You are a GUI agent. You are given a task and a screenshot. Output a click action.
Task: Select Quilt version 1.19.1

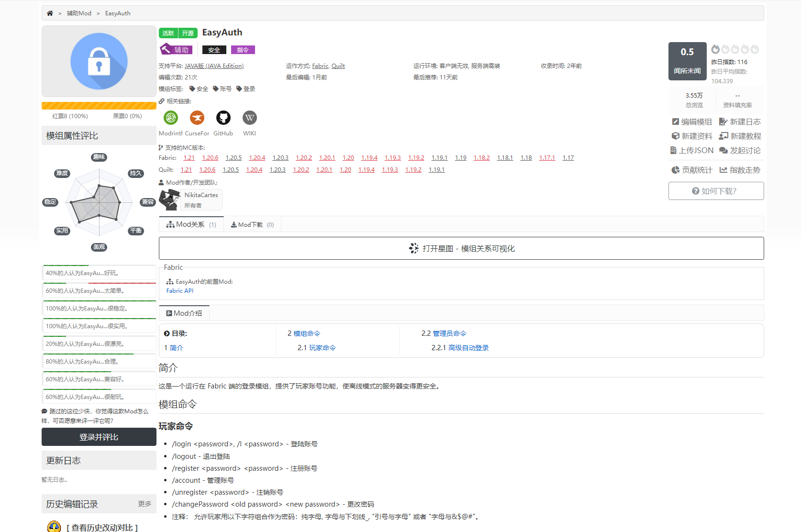coord(437,170)
